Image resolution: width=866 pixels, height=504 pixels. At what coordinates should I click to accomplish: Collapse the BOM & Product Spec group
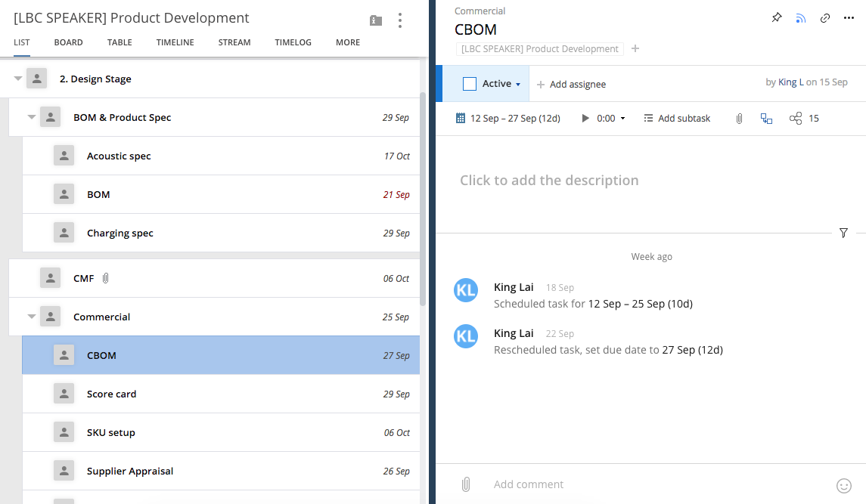click(32, 117)
